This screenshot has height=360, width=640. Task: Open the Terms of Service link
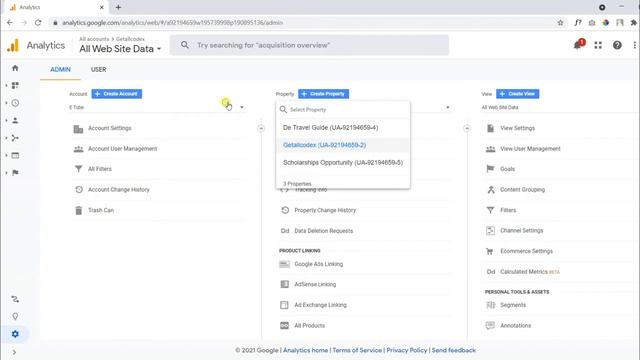[x=357, y=350]
